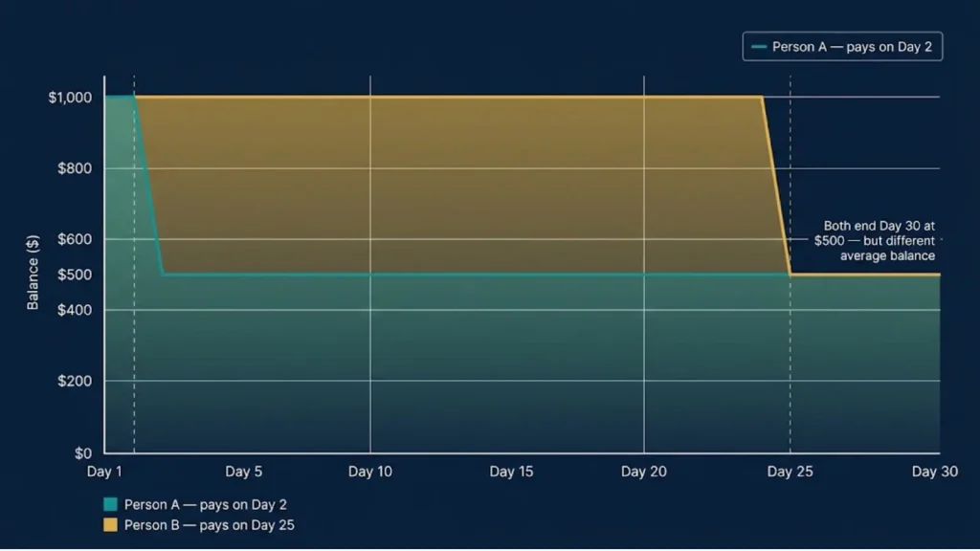Click the Day 20 x-axis label

(x=644, y=472)
